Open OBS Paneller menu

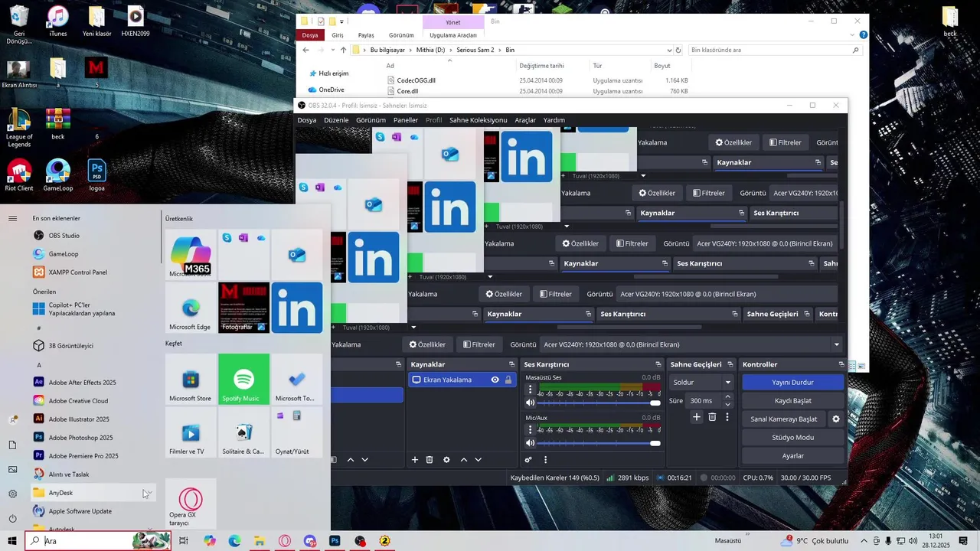[x=406, y=120]
